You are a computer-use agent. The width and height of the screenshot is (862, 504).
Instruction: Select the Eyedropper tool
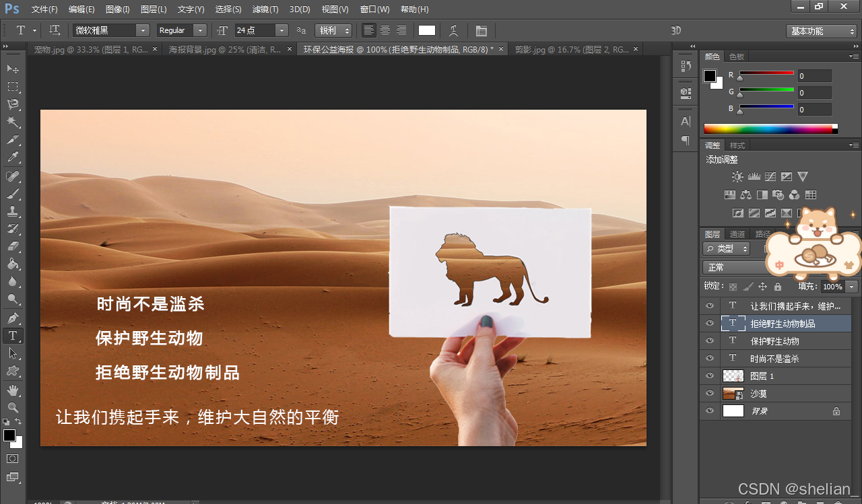coord(13,157)
